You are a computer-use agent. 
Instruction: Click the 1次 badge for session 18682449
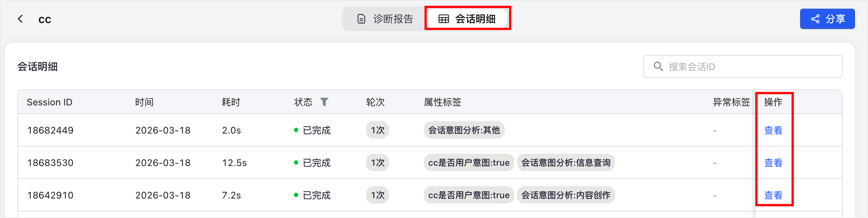[x=377, y=130]
